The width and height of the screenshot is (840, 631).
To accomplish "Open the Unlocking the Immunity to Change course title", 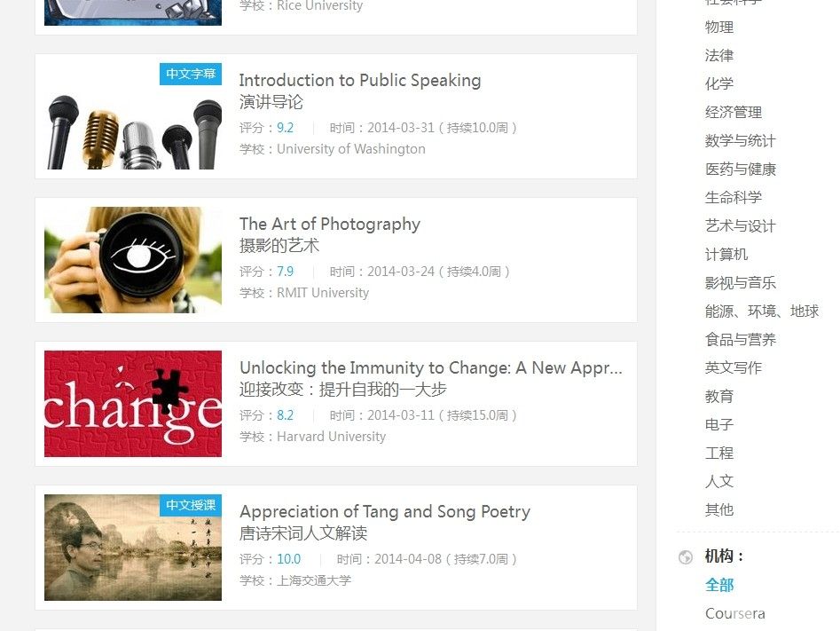I will 431,367.
